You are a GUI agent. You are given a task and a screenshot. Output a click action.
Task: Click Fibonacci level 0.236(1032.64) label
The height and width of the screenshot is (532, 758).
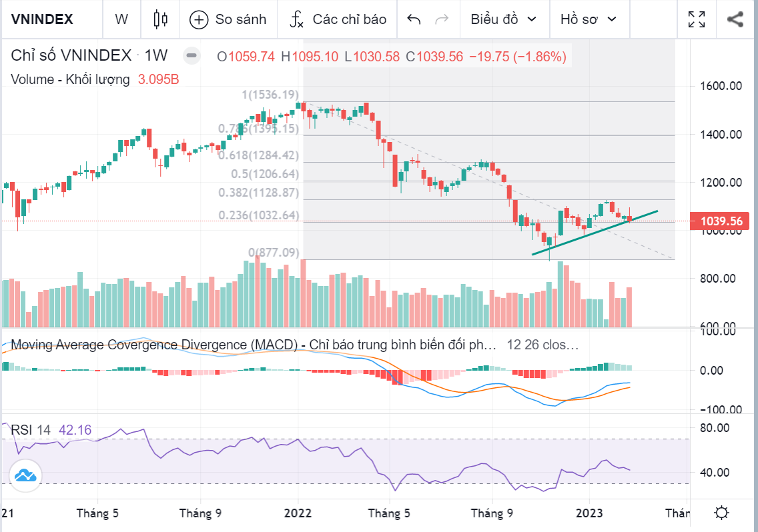[x=259, y=215]
